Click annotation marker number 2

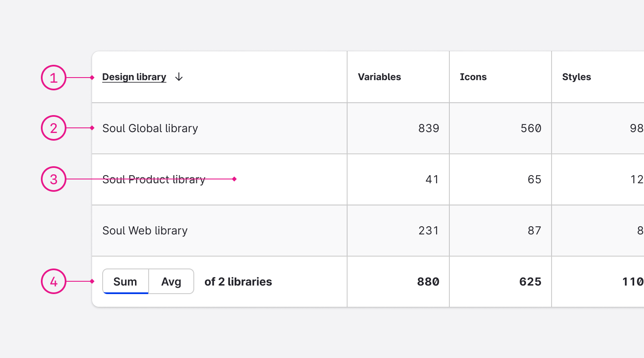53,128
